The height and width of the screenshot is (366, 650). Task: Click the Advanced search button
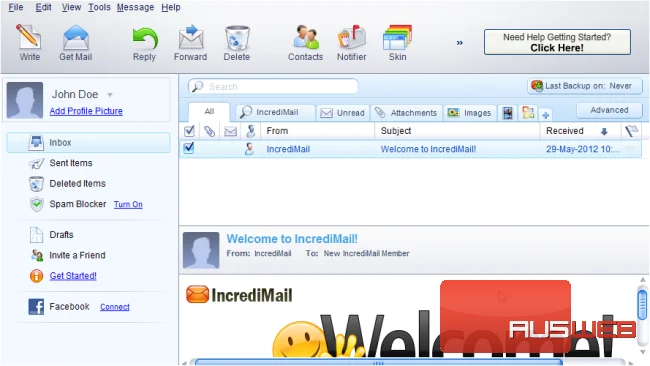point(609,110)
